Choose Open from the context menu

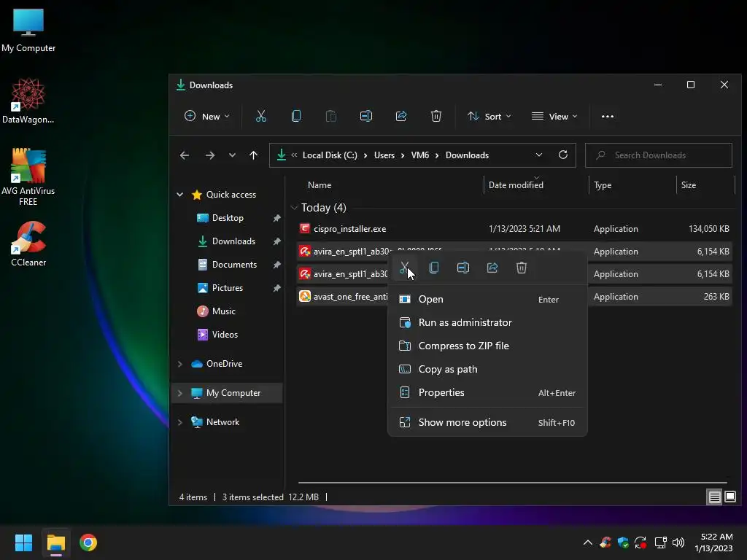pyautogui.click(x=487, y=299)
